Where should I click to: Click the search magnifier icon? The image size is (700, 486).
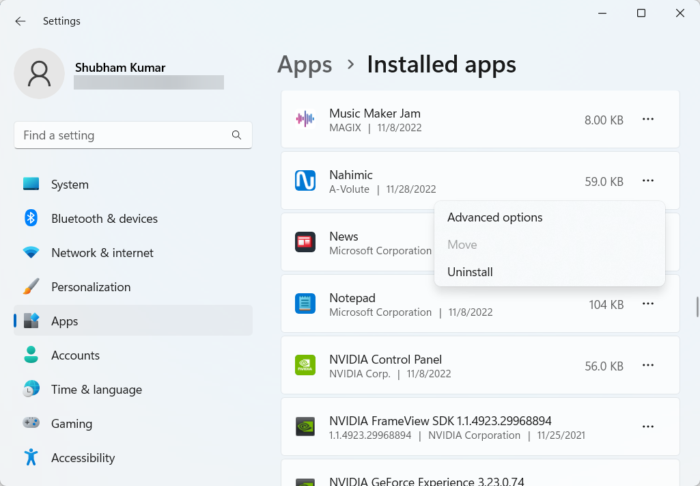click(x=237, y=135)
